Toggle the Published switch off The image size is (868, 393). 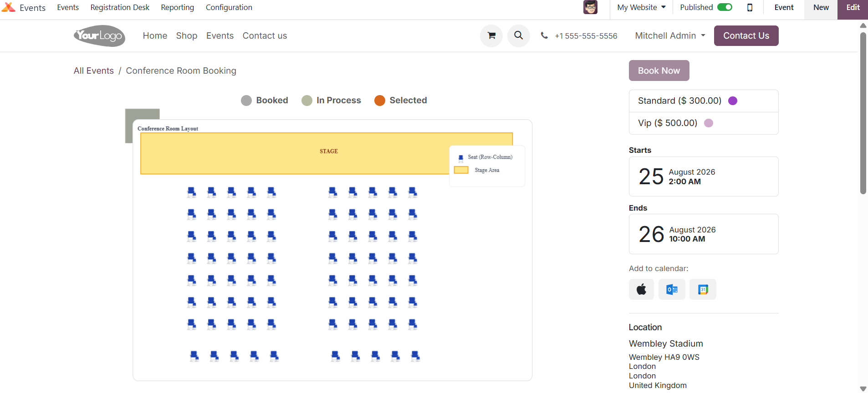725,7
